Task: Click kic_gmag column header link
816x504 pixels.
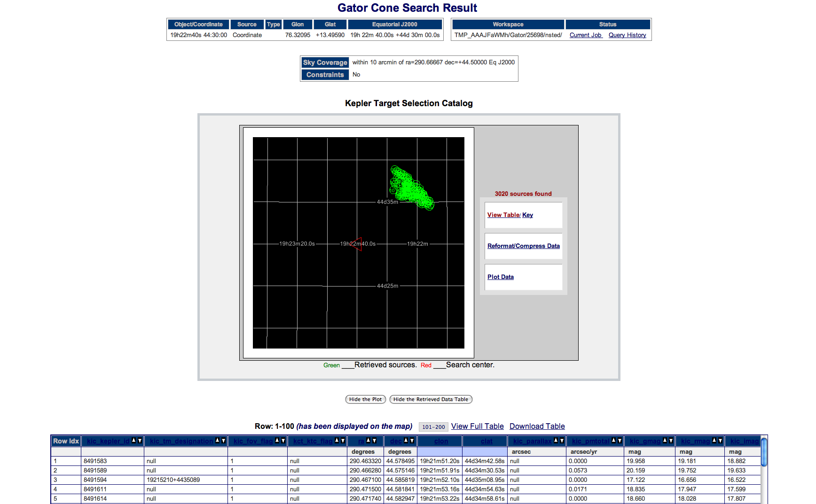Action: tap(645, 441)
